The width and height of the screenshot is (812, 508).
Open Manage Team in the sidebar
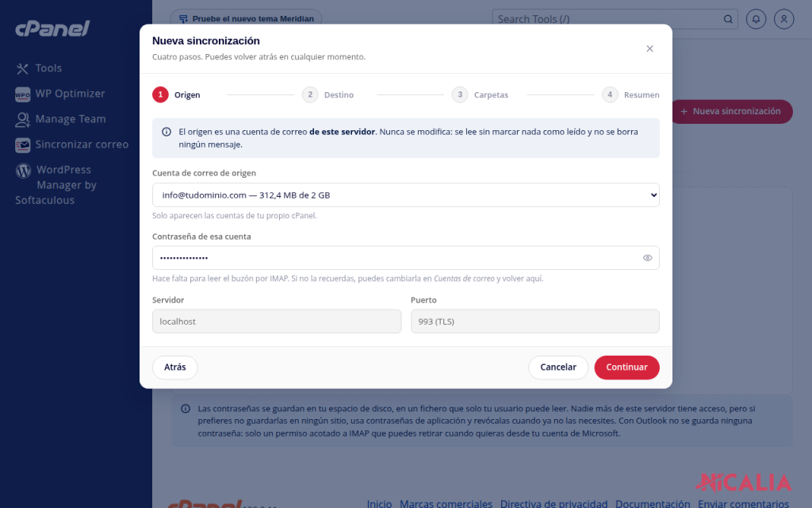point(71,119)
